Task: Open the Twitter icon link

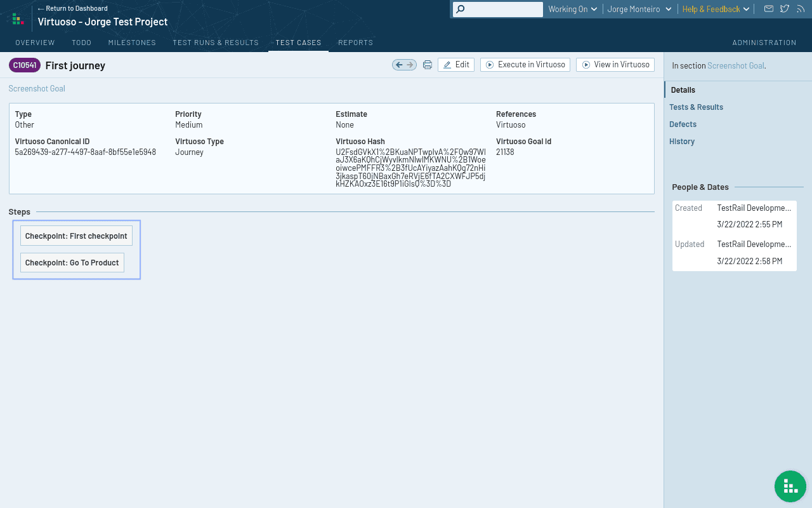Action: [785, 9]
